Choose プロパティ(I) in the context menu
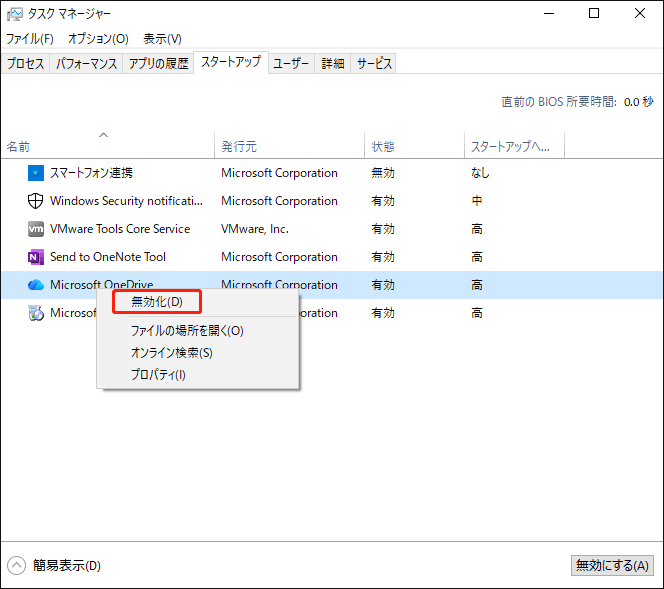Image resolution: width=664 pixels, height=589 pixels. [x=158, y=375]
